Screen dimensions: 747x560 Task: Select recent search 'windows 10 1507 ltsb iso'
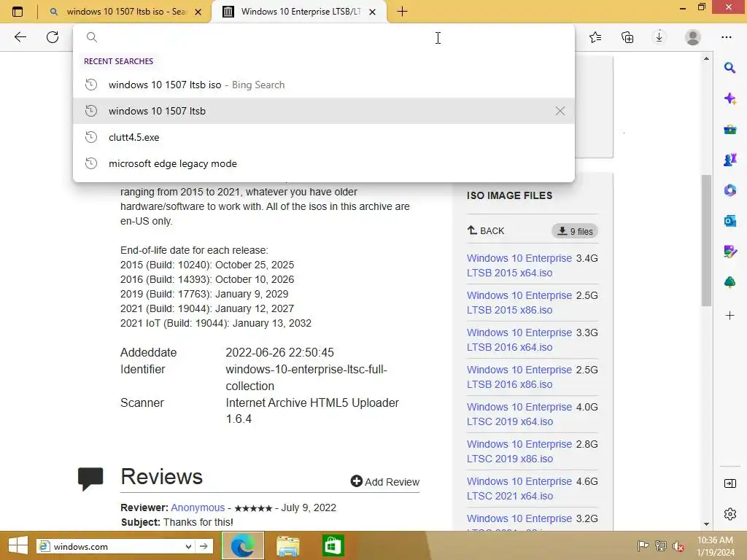tap(324, 85)
